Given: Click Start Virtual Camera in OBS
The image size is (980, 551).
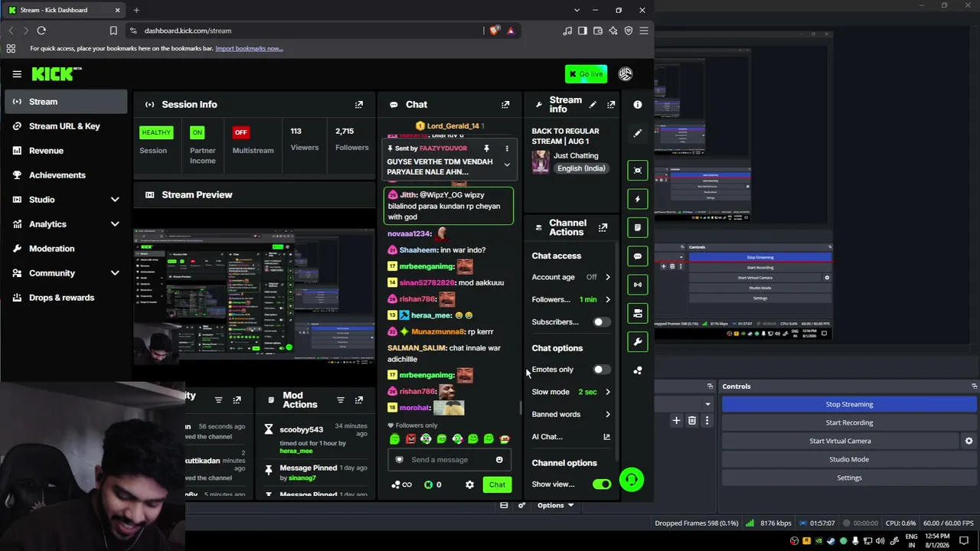Looking at the screenshot, I should pos(840,441).
